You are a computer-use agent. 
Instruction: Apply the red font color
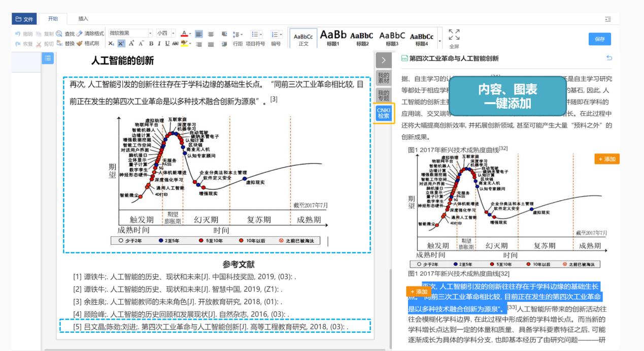pos(184,34)
